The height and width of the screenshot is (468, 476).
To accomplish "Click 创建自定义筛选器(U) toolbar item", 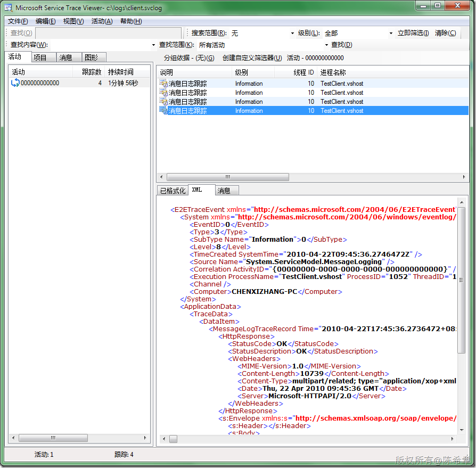I will (252, 58).
